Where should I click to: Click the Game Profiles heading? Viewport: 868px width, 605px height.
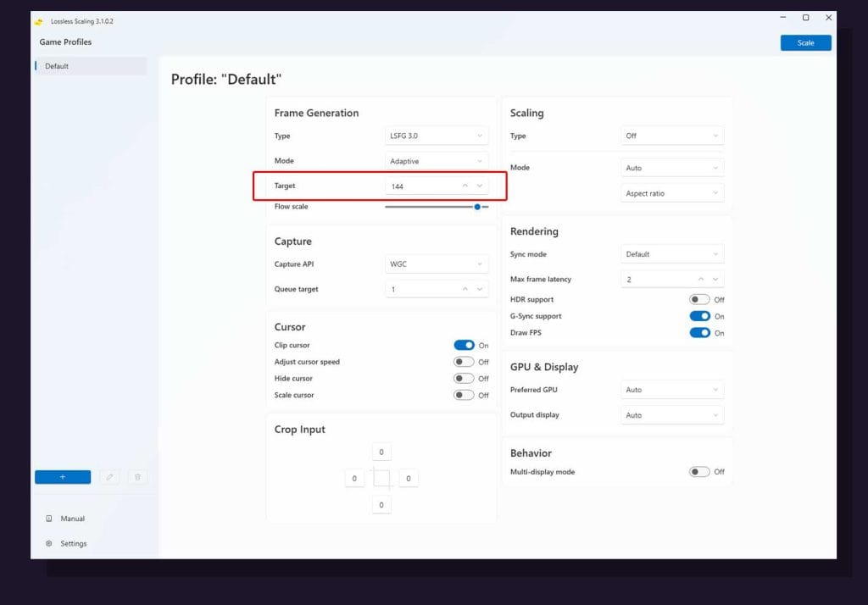click(65, 42)
